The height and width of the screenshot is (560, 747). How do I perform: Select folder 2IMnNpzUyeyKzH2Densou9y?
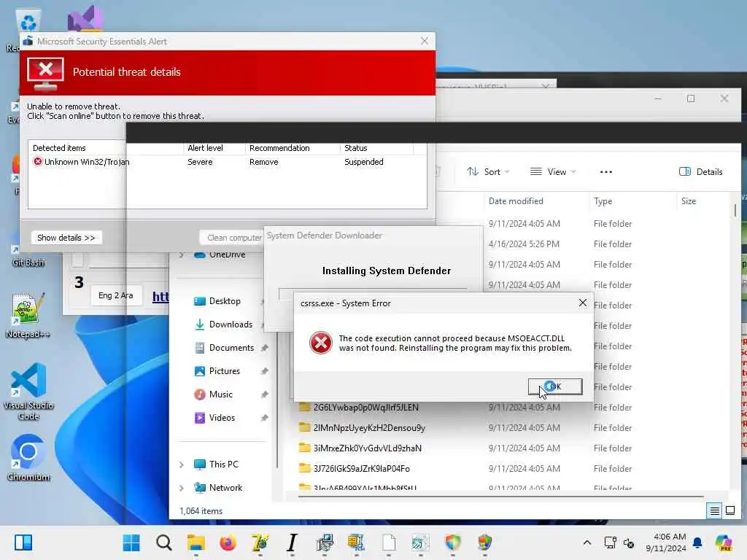pos(368,427)
